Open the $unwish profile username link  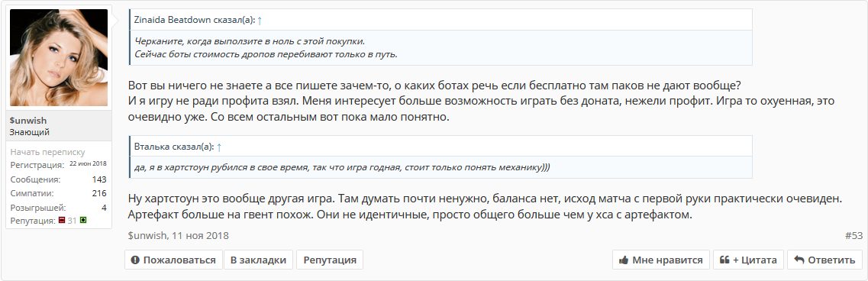[x=28, y=121]
